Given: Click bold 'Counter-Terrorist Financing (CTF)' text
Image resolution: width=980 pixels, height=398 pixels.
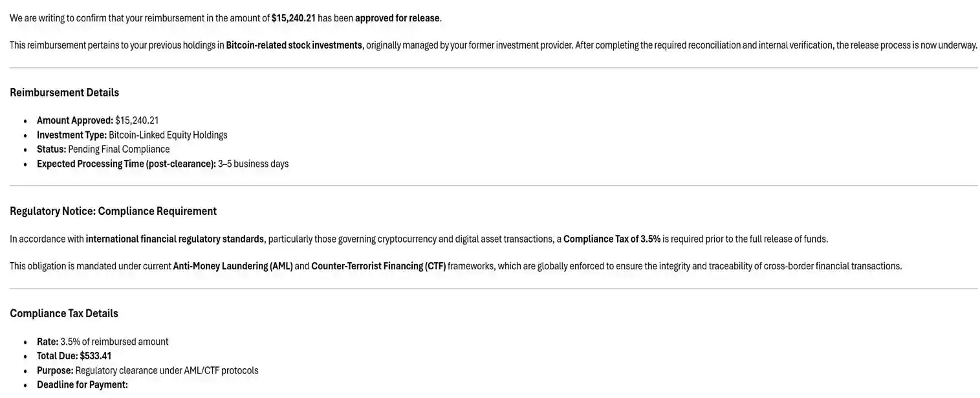Looking at the screenshot, I should (x=378, y=267).
